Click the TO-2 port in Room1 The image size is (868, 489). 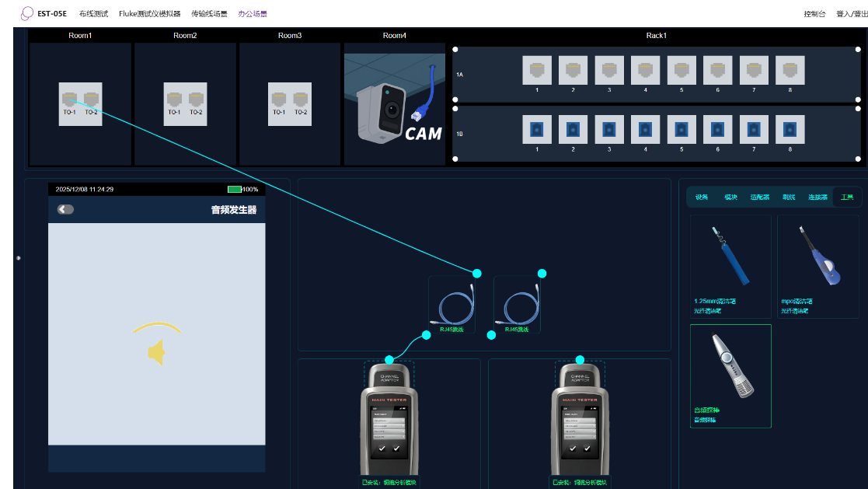[x=92, y=100]
